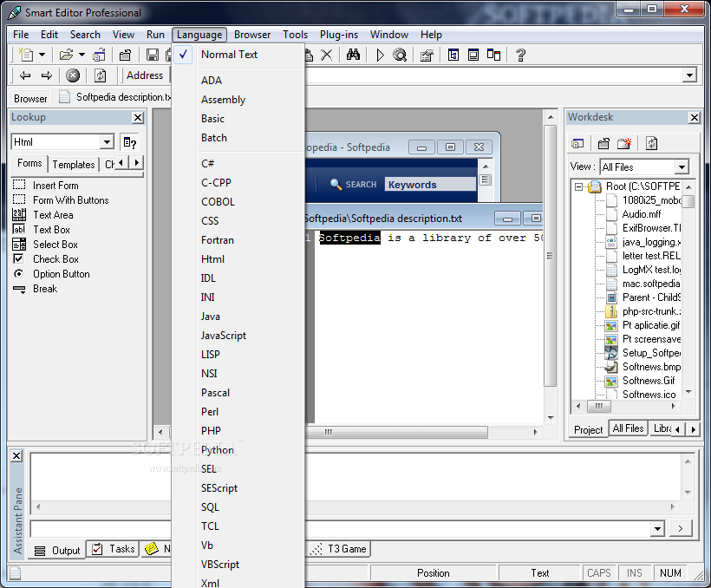Click the Text Area form icon
The width and height of the screenshot is (711, 588).
click(x=19, y=214)
